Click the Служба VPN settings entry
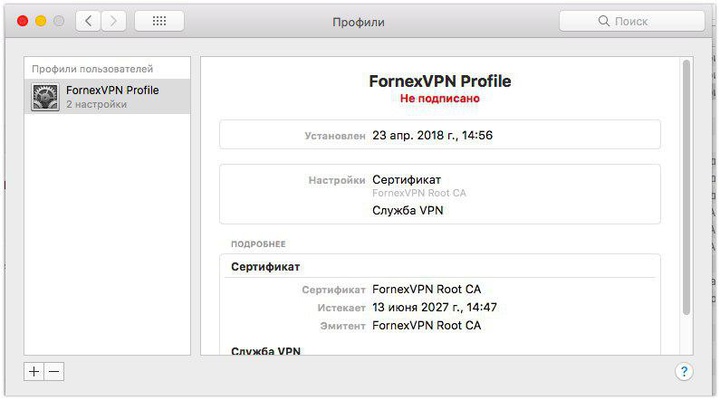Viewport: 720px width, 400px height. tap(407, 210)
